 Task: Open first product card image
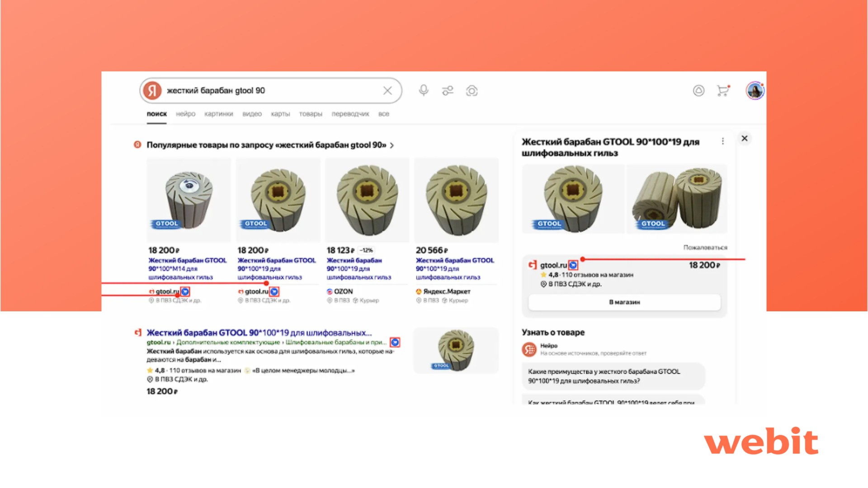[x=189, y=200]
